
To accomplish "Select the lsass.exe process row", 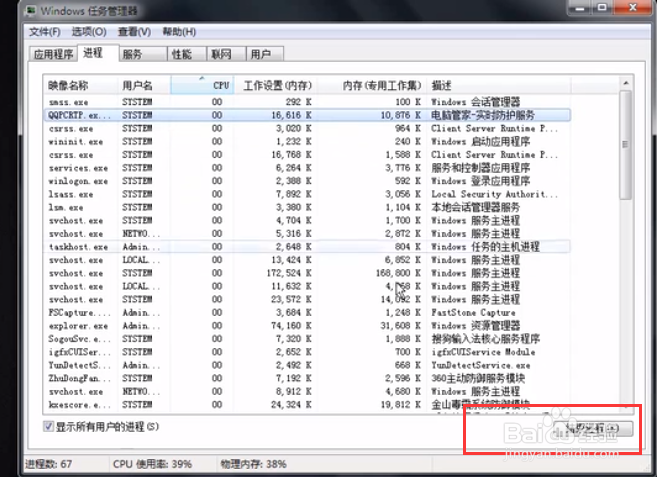I will (306, 194).
